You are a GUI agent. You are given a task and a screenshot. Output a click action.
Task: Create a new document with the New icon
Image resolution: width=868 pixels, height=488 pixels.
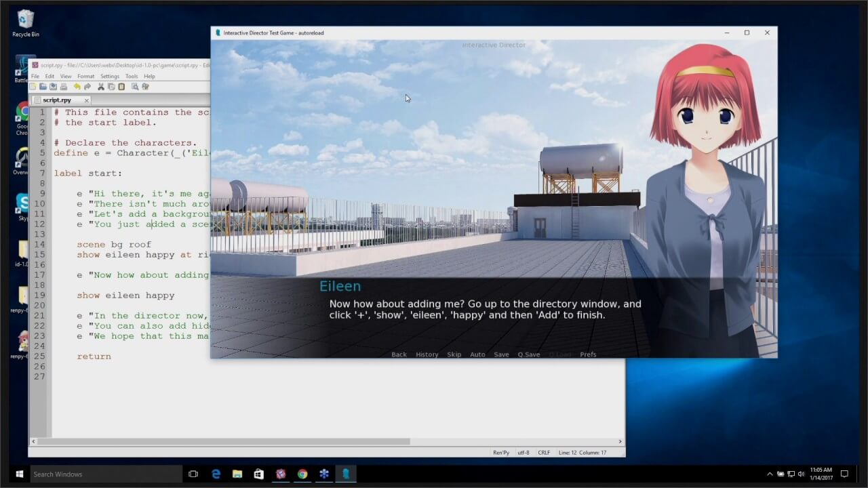coord(32,87)
